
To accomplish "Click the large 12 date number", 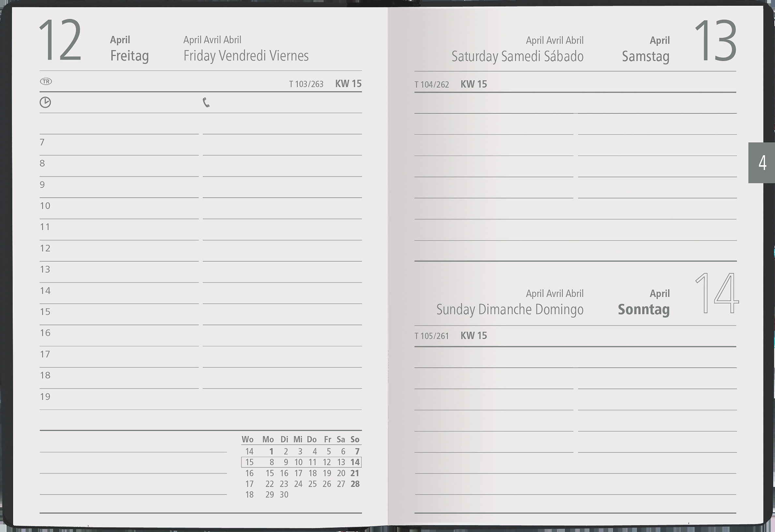I will click(x=60, y=40).
